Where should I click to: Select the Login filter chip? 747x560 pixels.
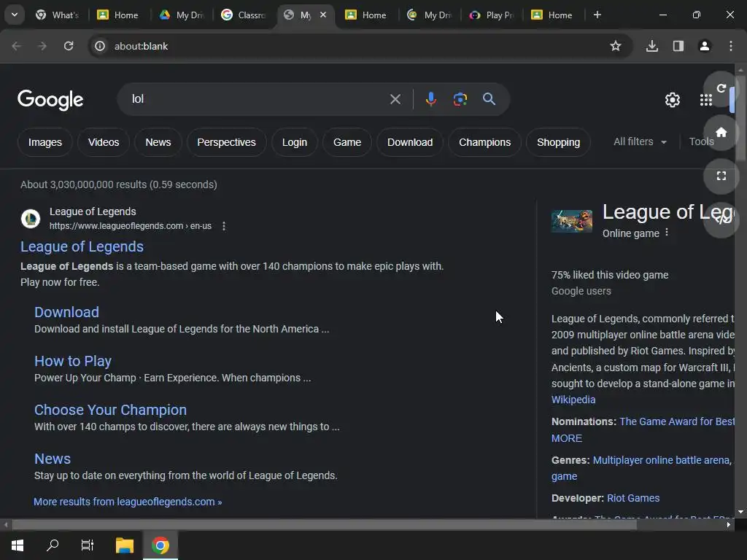(x=295, y=142)
